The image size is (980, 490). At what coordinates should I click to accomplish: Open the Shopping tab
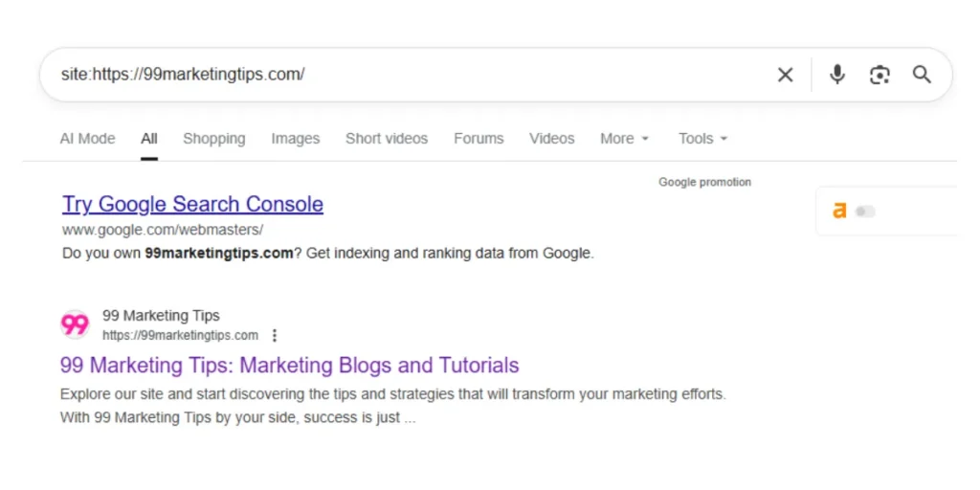(214, 139)
